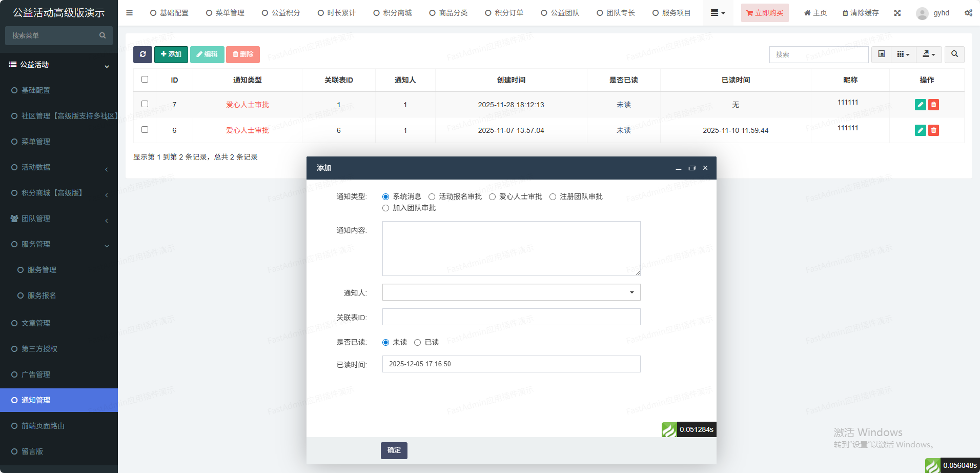Click the 关联表ID input field
The width and height of the screenshot is (980, 473).
pos(511,317)
